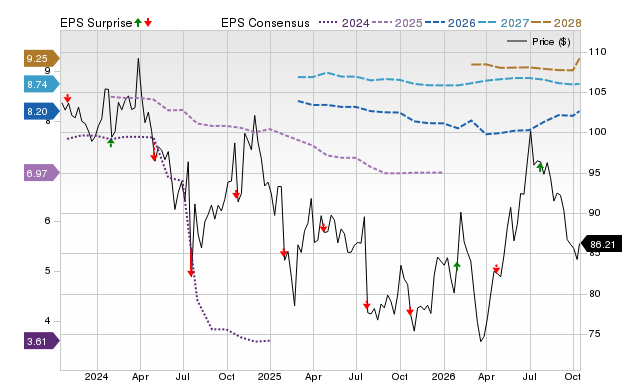
Task: Click the green surprise arrow after 2026 start
Action: click(x=457, y=266)
